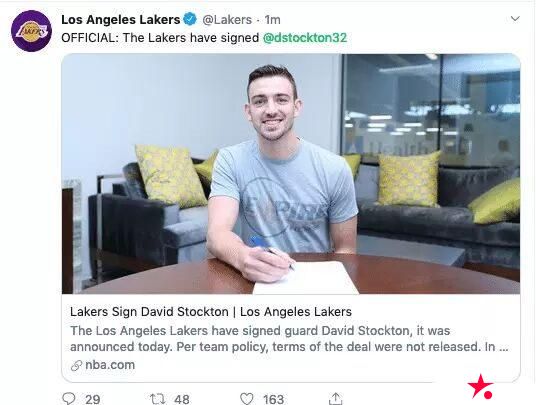
Task: Click the article description preview text
Action: [x=289, y=339]
